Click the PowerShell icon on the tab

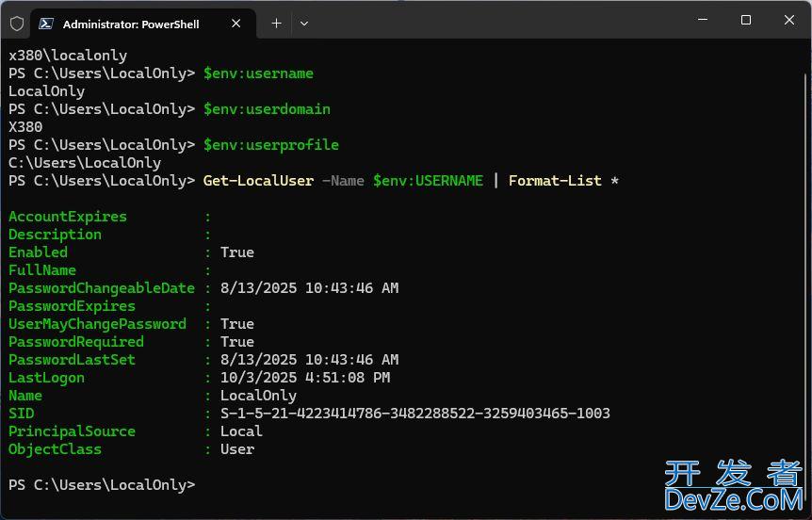pos(45,24)
